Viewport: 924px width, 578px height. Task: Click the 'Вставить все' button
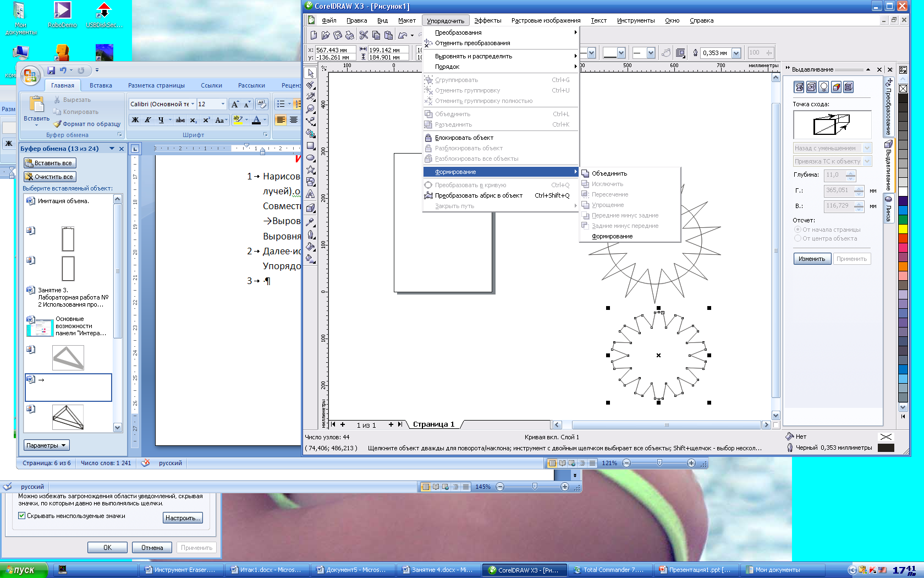50,163
